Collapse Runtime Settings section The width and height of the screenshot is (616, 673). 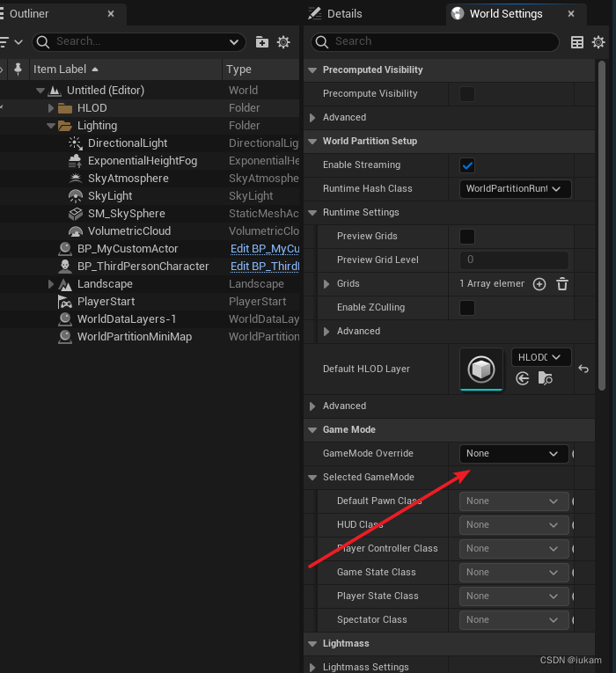[x=312, y=213]
